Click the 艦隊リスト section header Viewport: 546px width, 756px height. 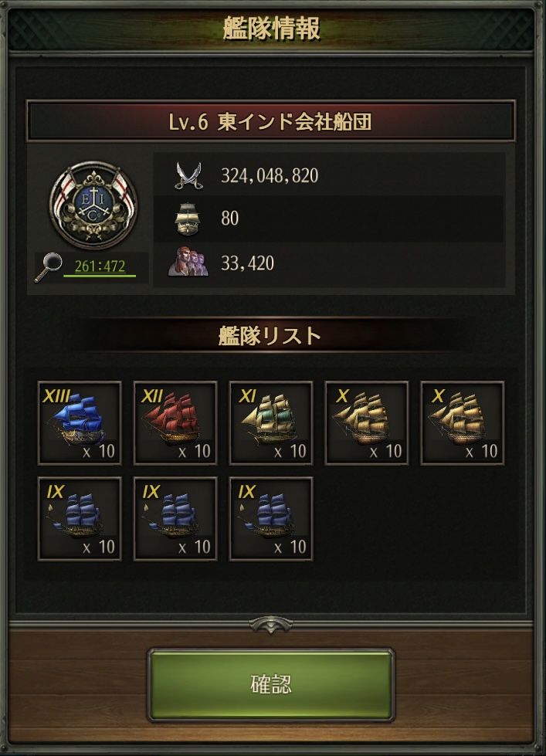(270, 336)
